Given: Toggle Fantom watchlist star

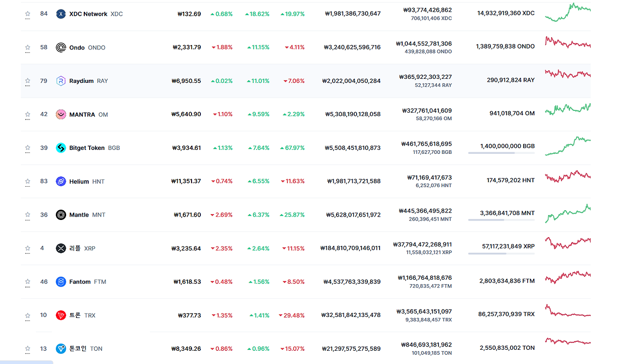Looking at the screenshot, I should pyautogui.click(x=28, y=282).
